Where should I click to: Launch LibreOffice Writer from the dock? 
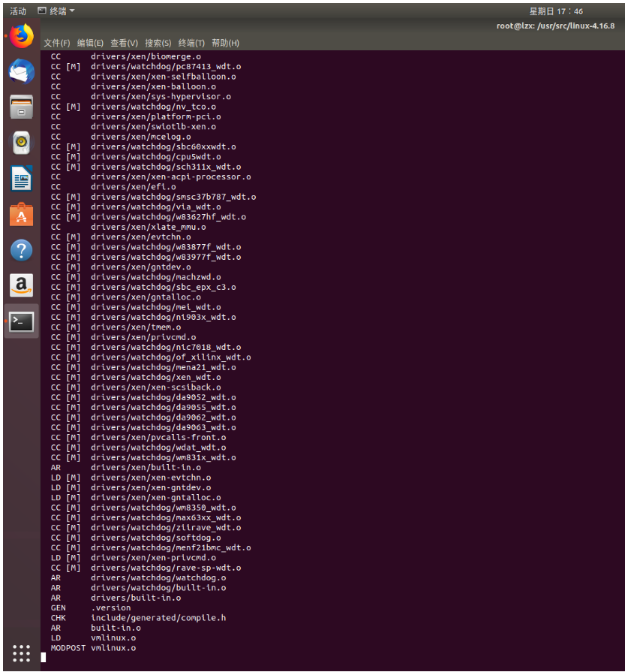[22, 178]
